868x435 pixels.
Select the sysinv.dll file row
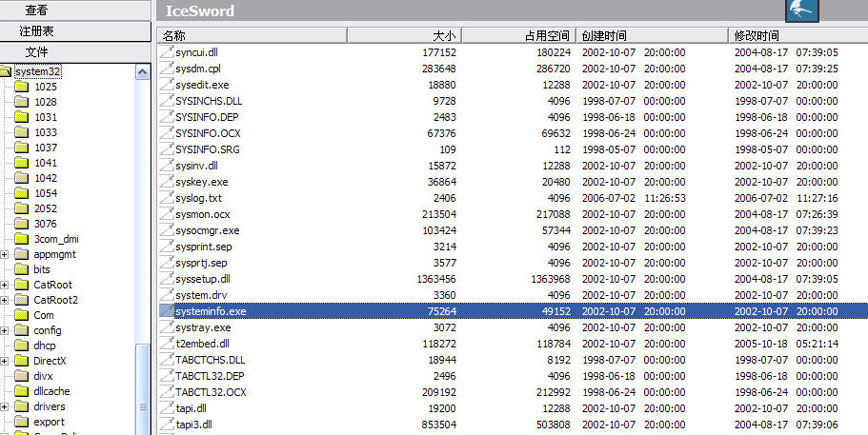coord(513,166)
